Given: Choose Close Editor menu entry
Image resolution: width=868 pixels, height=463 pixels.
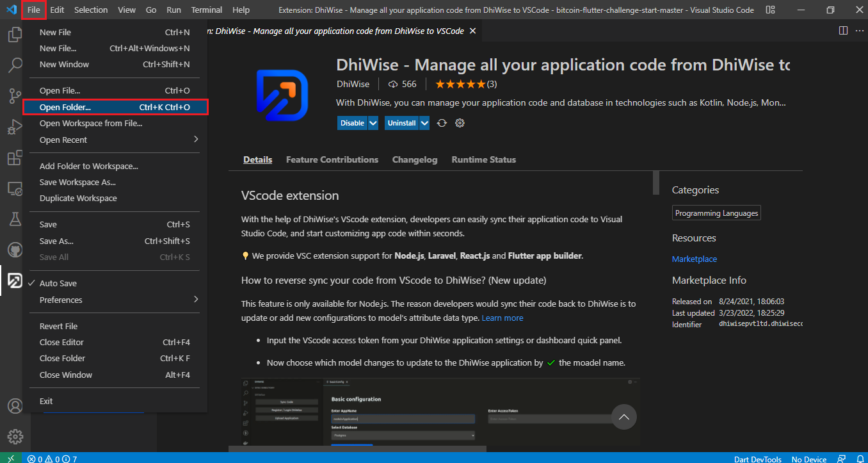Looking at the screenshot, I should [115, 342].
